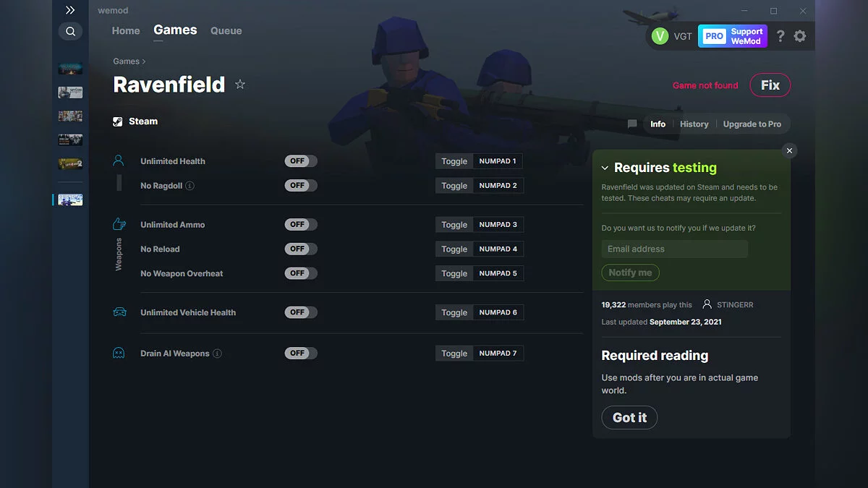Change the NUMPAD 1 hotkey binding

pyautogui.click(x=498, y=160)
